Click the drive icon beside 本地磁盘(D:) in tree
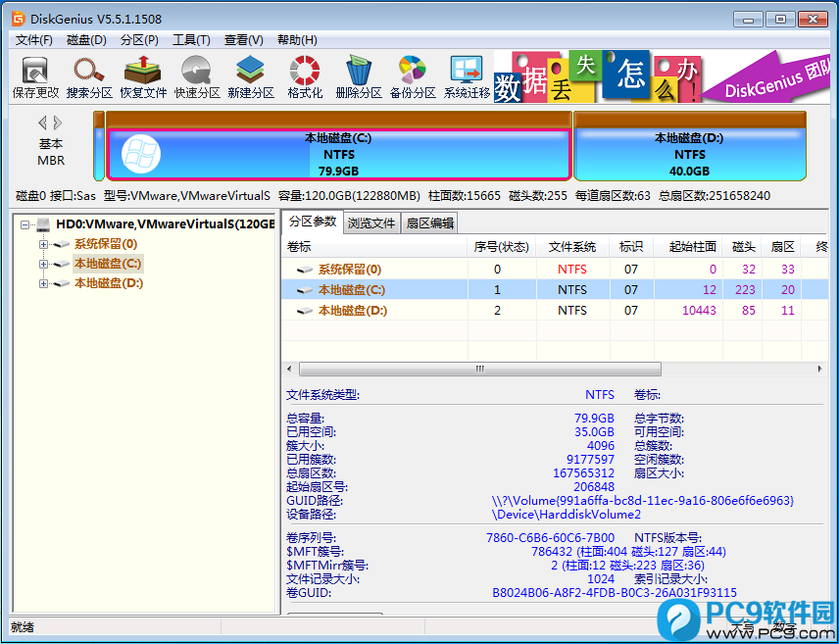Image resolution: width=839 pixels, height=644 pixels. tap(62, 283)
